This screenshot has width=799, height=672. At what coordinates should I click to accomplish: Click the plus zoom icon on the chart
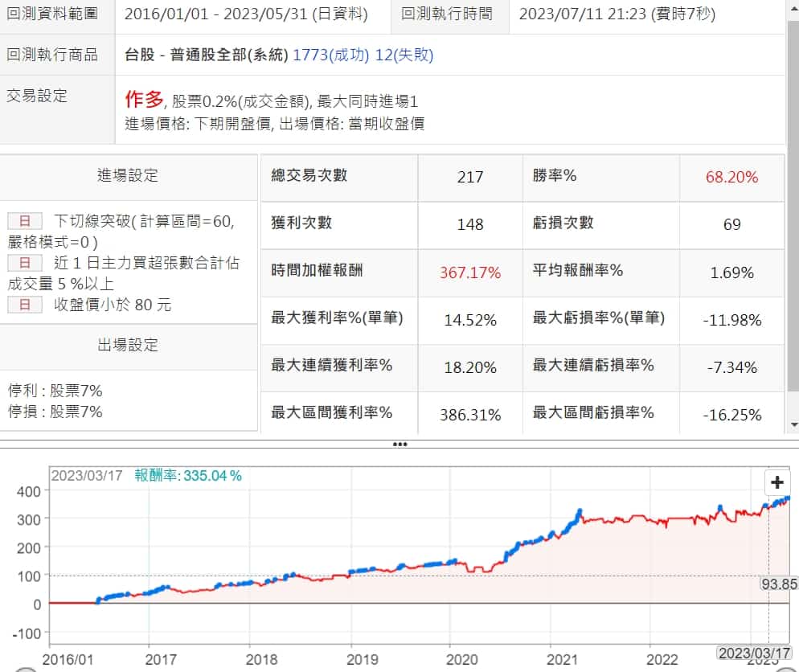[776, 482]
